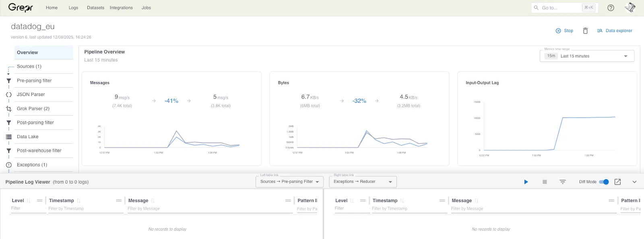Click the help question mark icon
The width and height of the screenshot is (644, 239).
click(x=611, y=8)
